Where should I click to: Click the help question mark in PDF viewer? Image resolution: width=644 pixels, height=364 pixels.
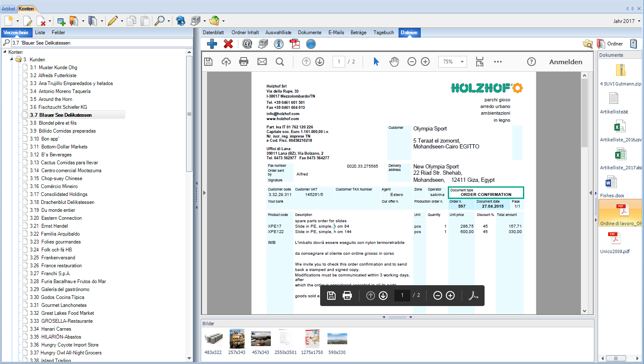click(531, 62)
